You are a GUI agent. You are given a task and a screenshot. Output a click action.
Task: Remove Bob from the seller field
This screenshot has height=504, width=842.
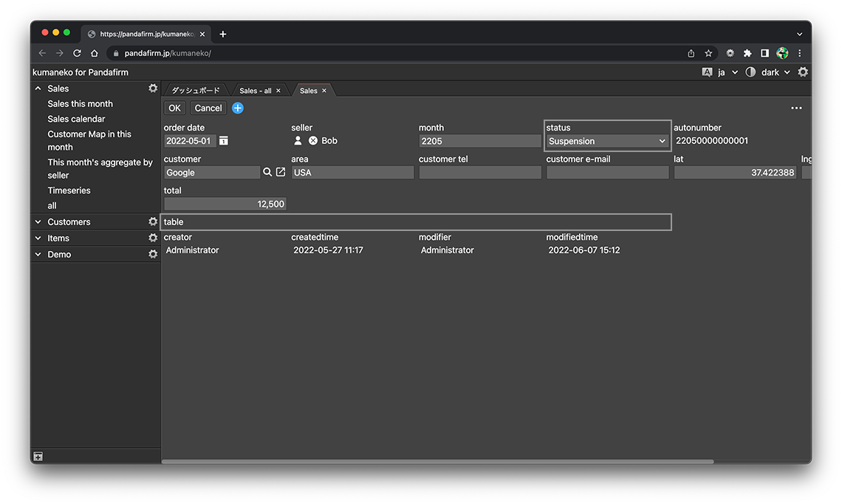pyautogui.click(x=312, y=141)
